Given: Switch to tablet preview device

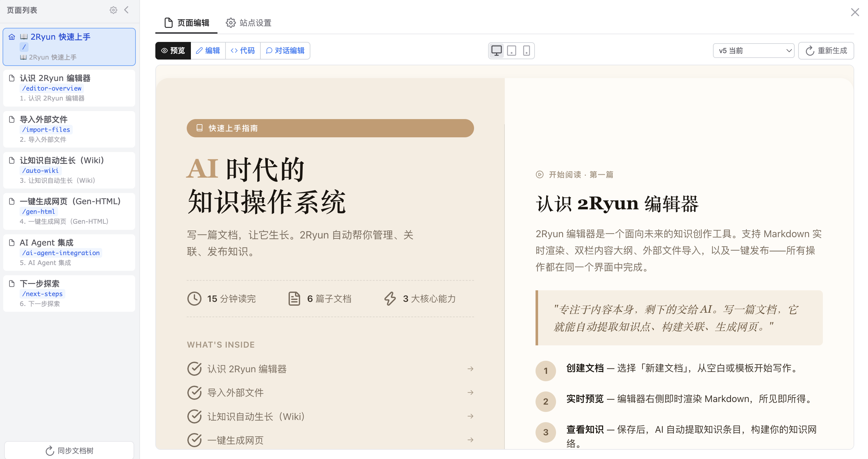Looking at the screenshot, I should (x=512, y=51).
